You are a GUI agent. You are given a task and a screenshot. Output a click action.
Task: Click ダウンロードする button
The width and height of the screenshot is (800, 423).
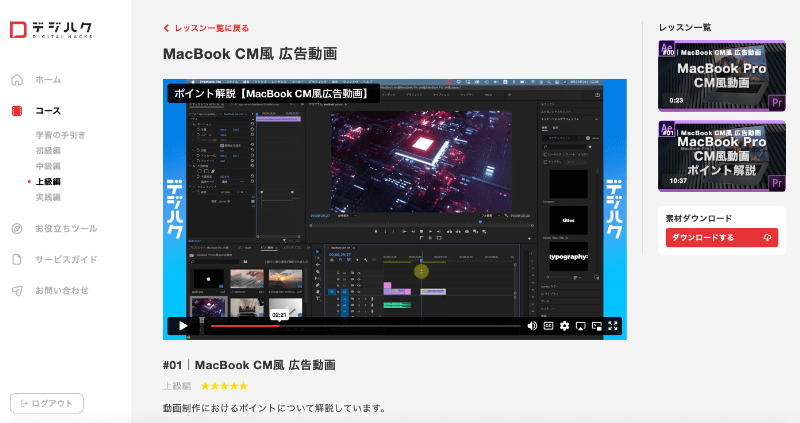click(721, 238)
